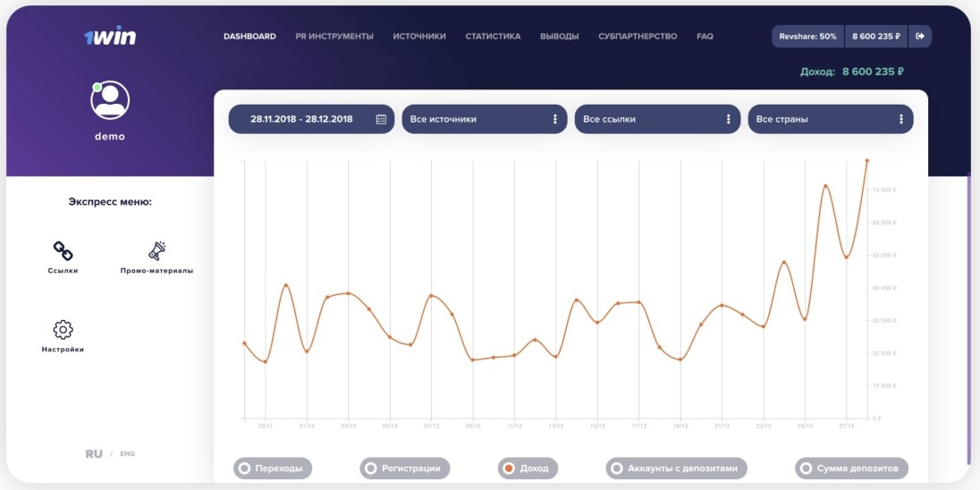Viewport: 980px width, 490px height.
Task: Open the Настройки gear icon
Action: tap(63, 329)
